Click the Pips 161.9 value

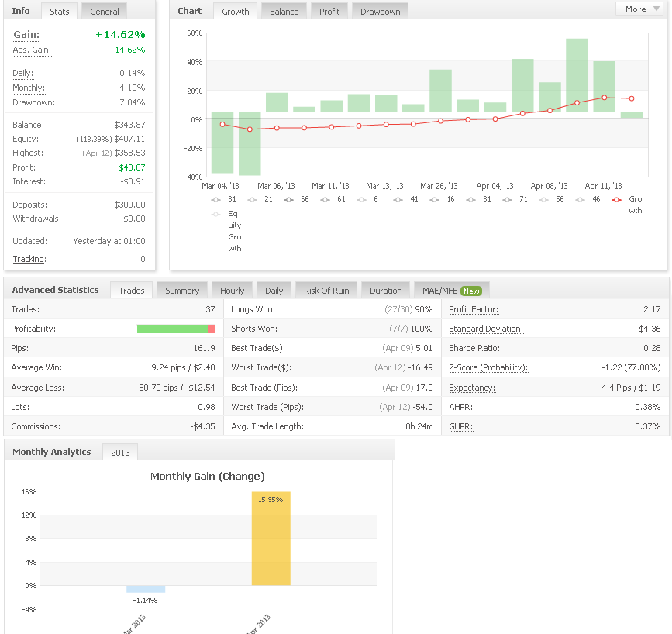point(204,348)
